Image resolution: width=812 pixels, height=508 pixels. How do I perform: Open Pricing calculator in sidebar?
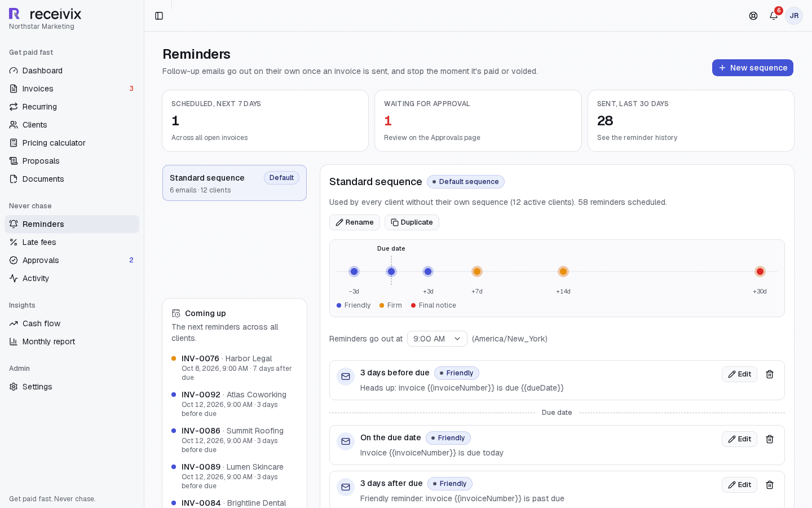72,143
